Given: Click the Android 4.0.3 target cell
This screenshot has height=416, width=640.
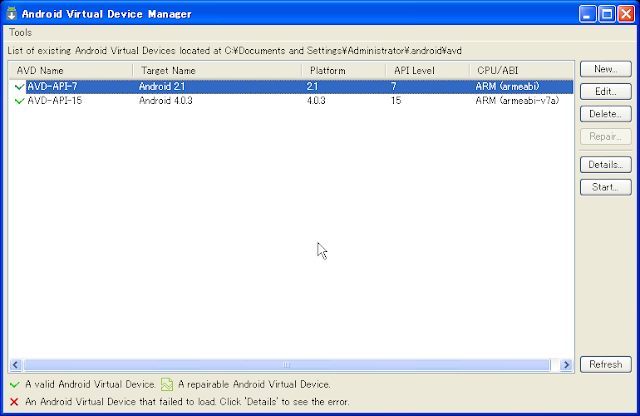Looking at the screenshot, I should click(x=165, y=100).
